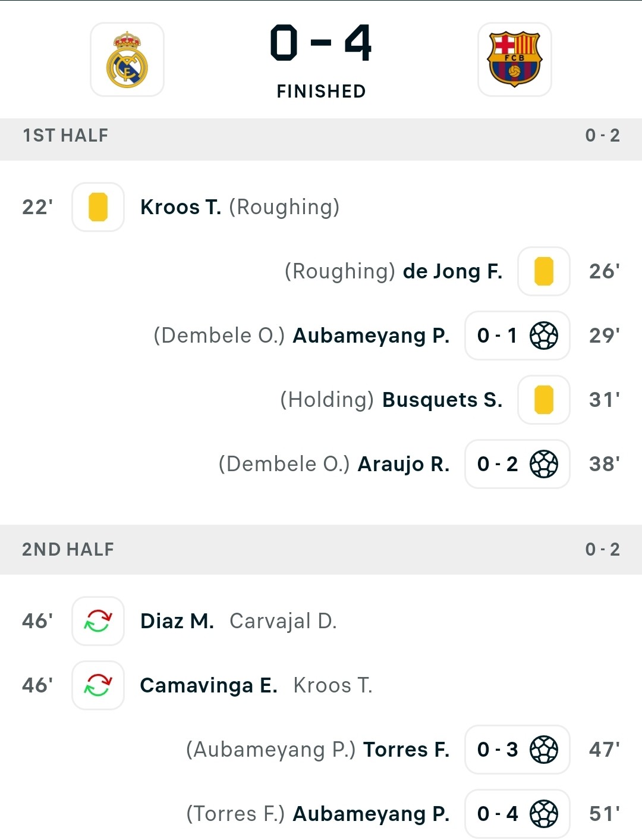Viewport: 642px width, 840px height.
Task: Tap the yellow card icon for Kroos T.
Action: pyautogui.click(x=98, y=207)
